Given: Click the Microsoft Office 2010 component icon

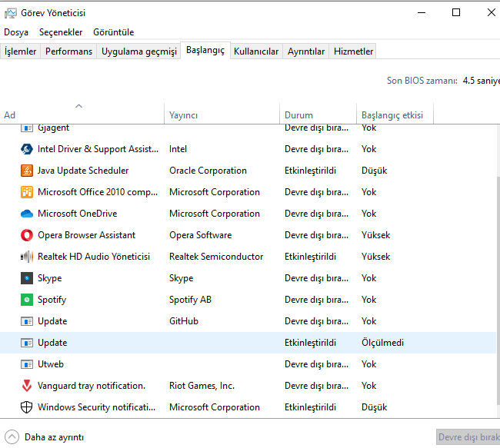Looking at the screenshot, I should pyautogui.click(x=27, y=192).
